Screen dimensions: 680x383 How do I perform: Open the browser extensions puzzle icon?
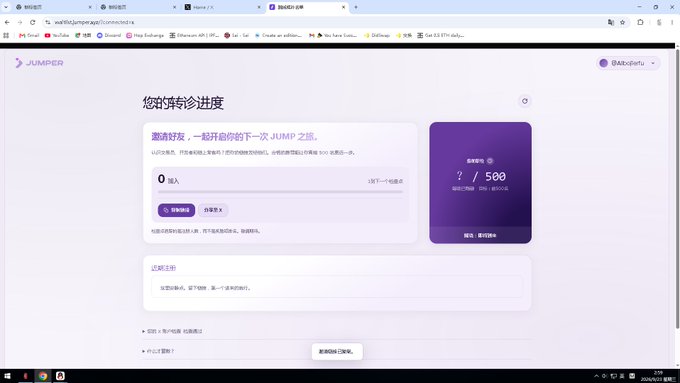(x=641, y=22)
